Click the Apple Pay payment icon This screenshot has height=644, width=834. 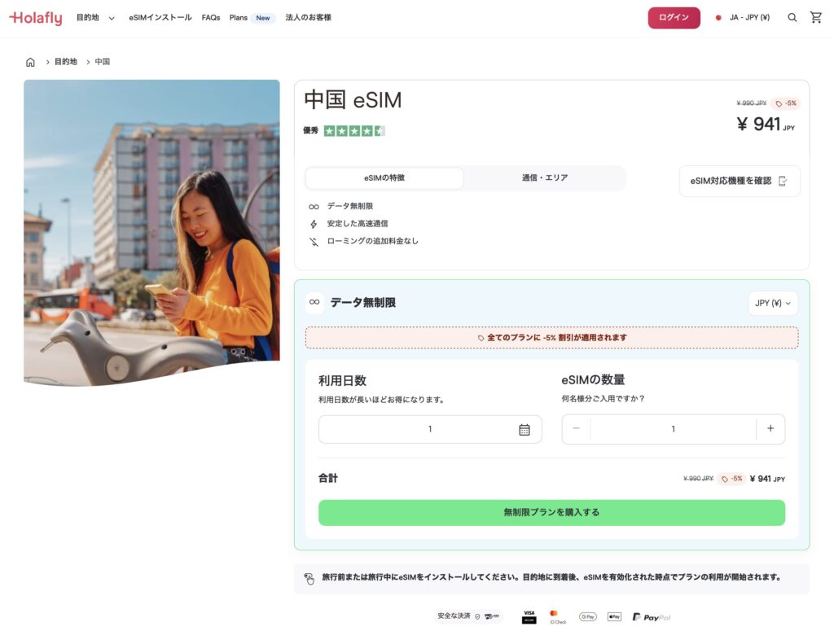point(614,616)
